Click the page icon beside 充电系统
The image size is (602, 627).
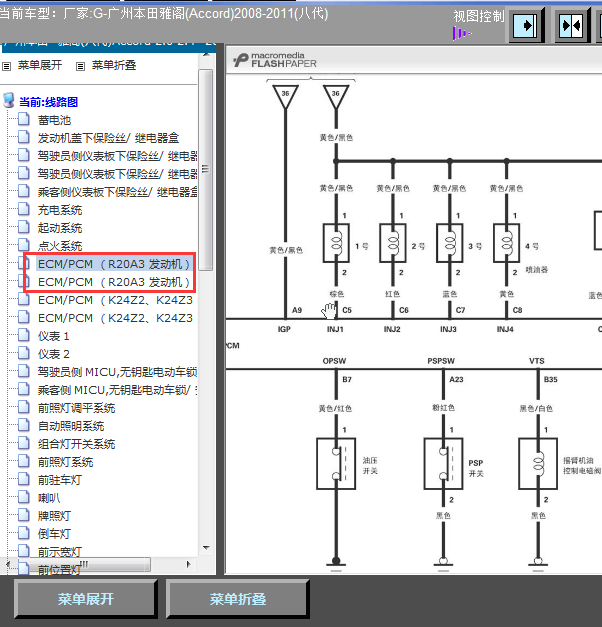(x=24, y=209)
